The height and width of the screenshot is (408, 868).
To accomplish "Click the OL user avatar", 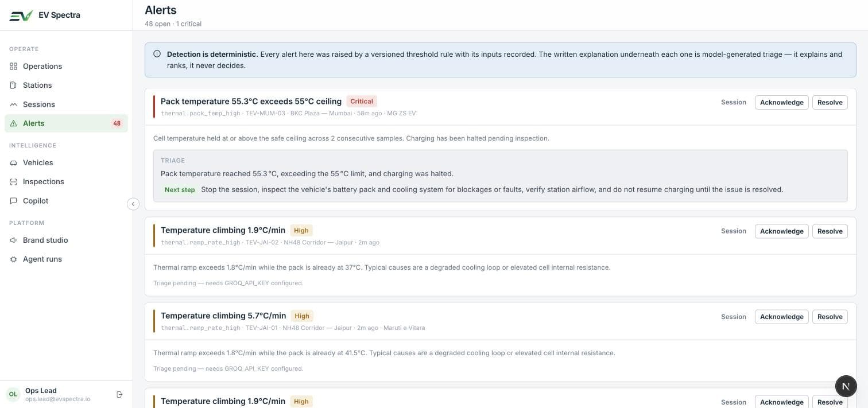I will [x=13, y=394].
